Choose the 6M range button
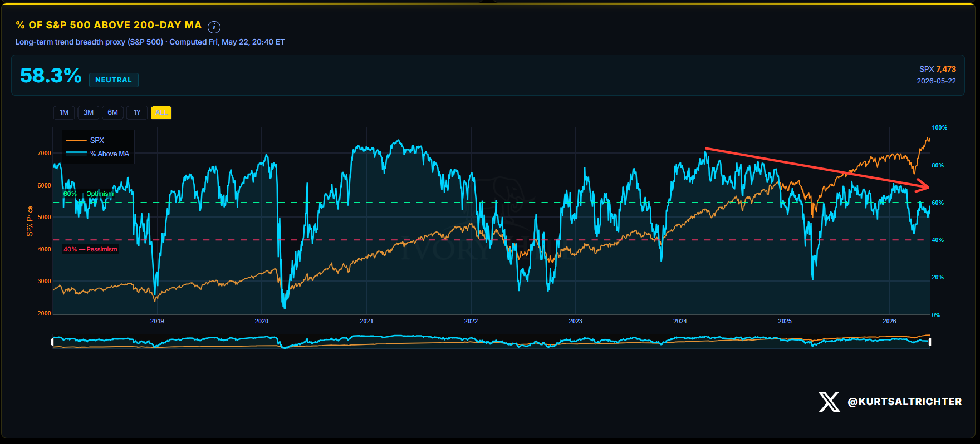Image resolution: width=980 pixels, height=444 pixels. (112, 112)
